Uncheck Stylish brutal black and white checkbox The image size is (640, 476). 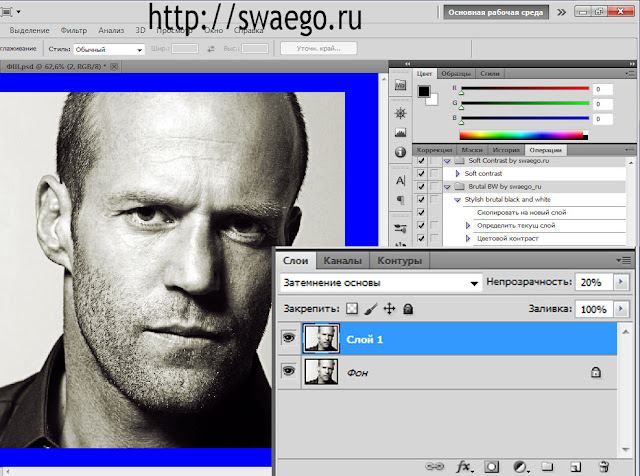coord(421,200)
